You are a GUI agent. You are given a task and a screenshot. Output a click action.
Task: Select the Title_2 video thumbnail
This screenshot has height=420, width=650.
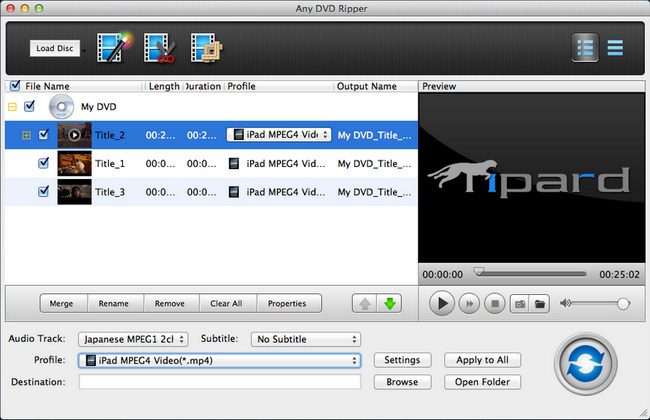point(74,135)
